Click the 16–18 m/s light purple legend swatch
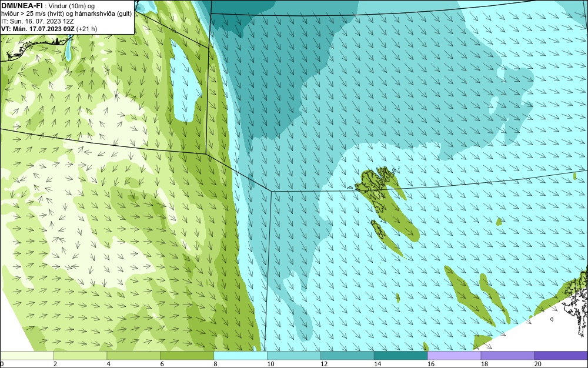Screen dimensions: 588x368 [454, 356]
